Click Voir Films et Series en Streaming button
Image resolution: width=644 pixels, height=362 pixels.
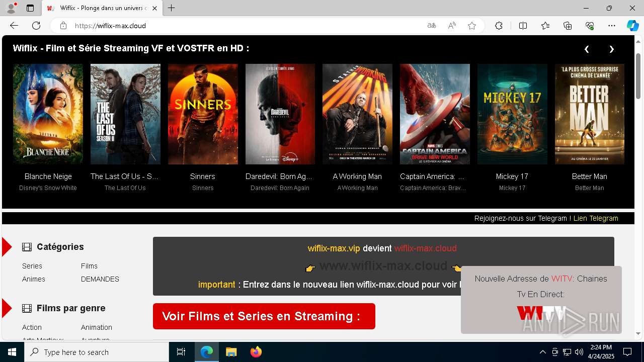tap(264, 316)
